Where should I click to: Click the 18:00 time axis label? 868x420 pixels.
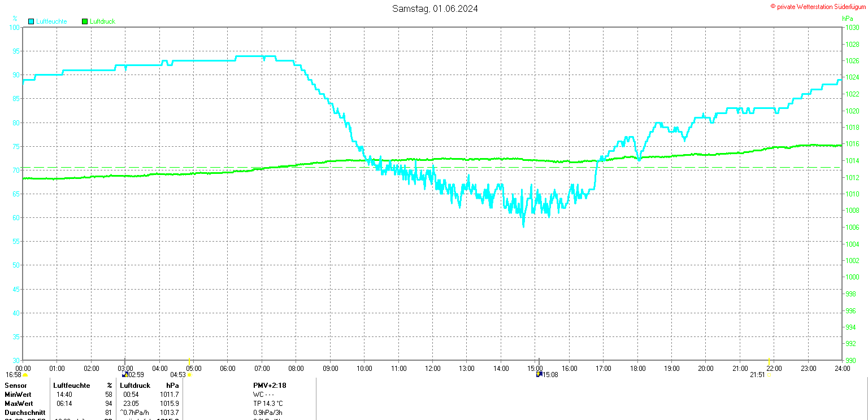tap(637, 369)
